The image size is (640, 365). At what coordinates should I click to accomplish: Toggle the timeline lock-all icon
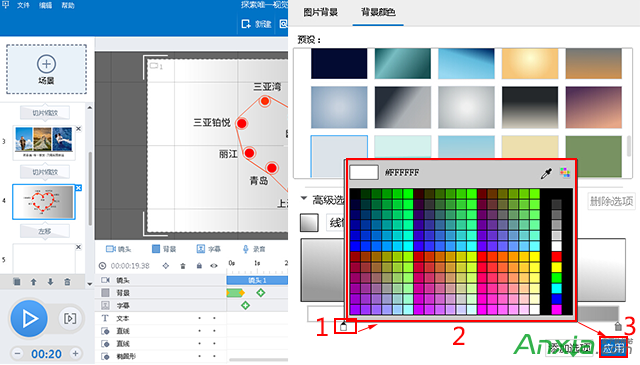pyautogui.click(x=199, y=266)
